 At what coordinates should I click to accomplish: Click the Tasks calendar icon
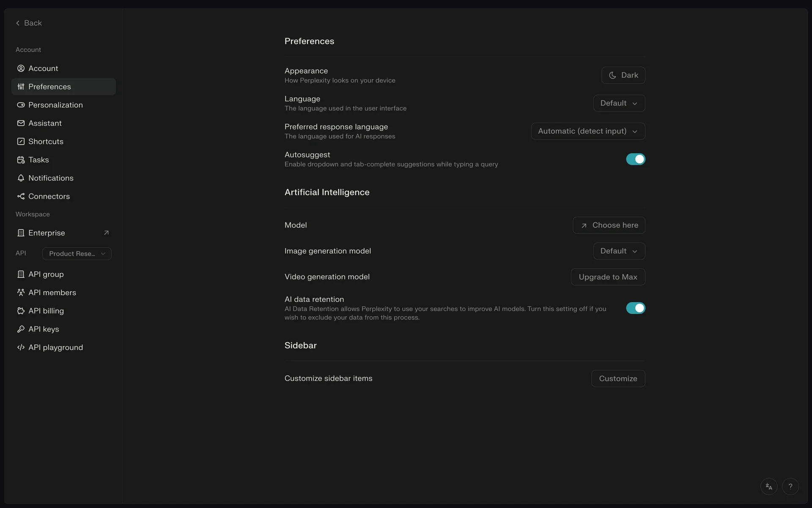click(21, 160)
